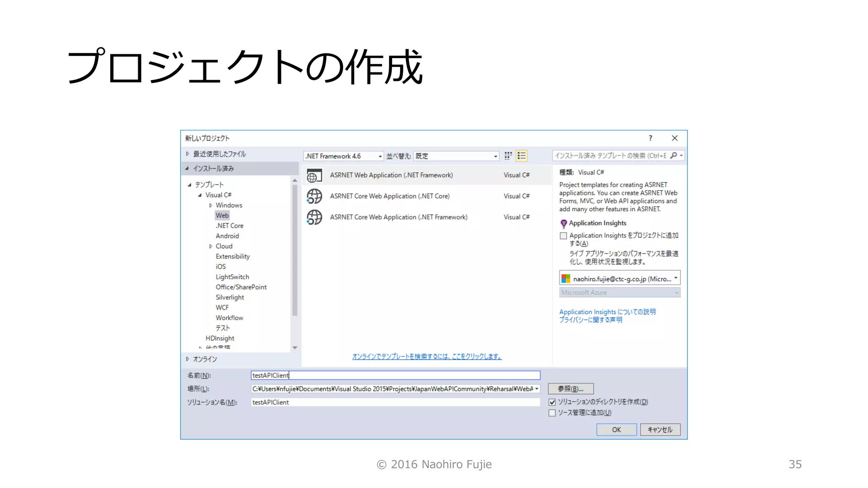Click the template search magnifier icon
Screen dimensions: 868x488
tap(673, 155)
